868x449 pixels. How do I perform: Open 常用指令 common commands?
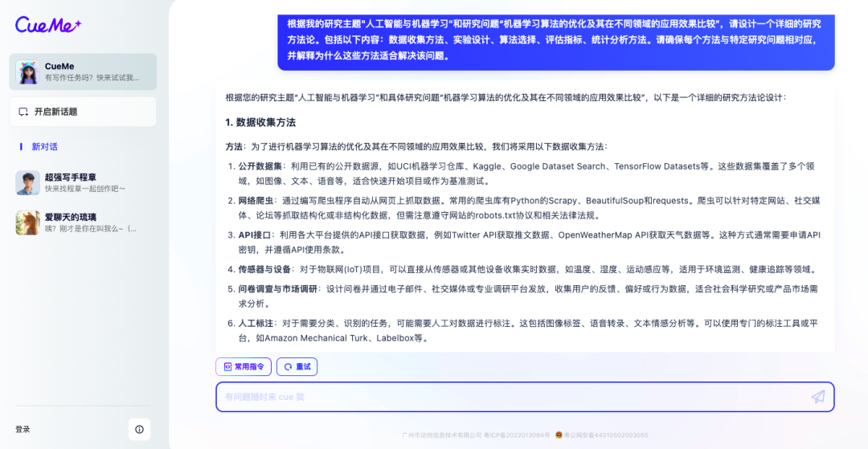coord(244,366)
